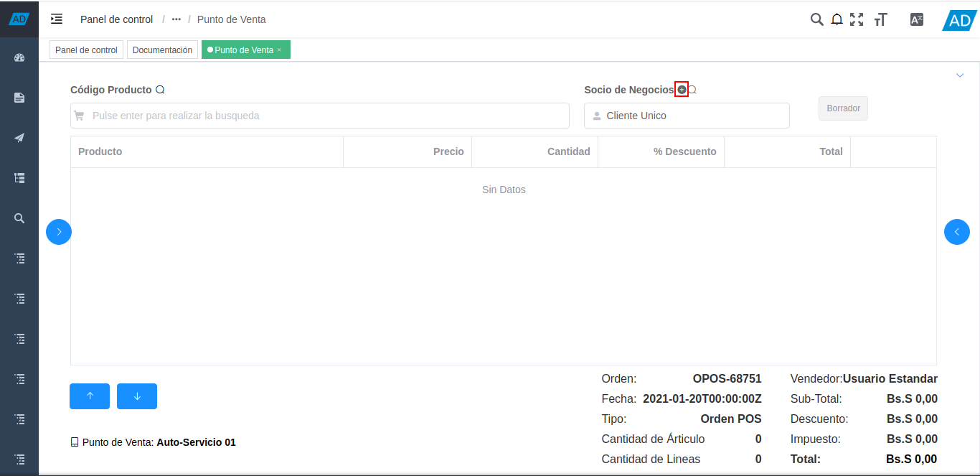This screenshot has width=980, height=476.
Task: Toggle the sidebar hamburger menu icon
Action: tap(57, 19)
